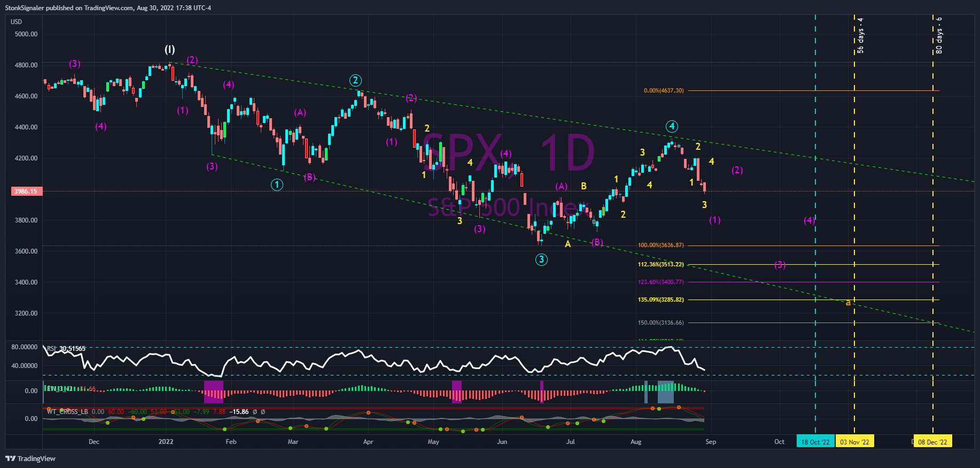Click the 40.00000 RSI axis label

pos(25,366)
